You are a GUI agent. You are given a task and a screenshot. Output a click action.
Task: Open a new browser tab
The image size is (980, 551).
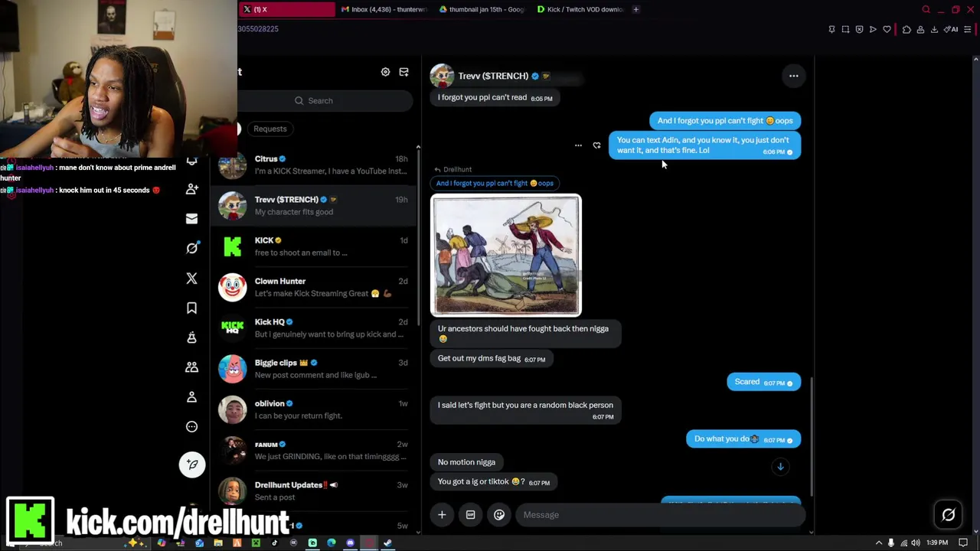pos(635,9)
